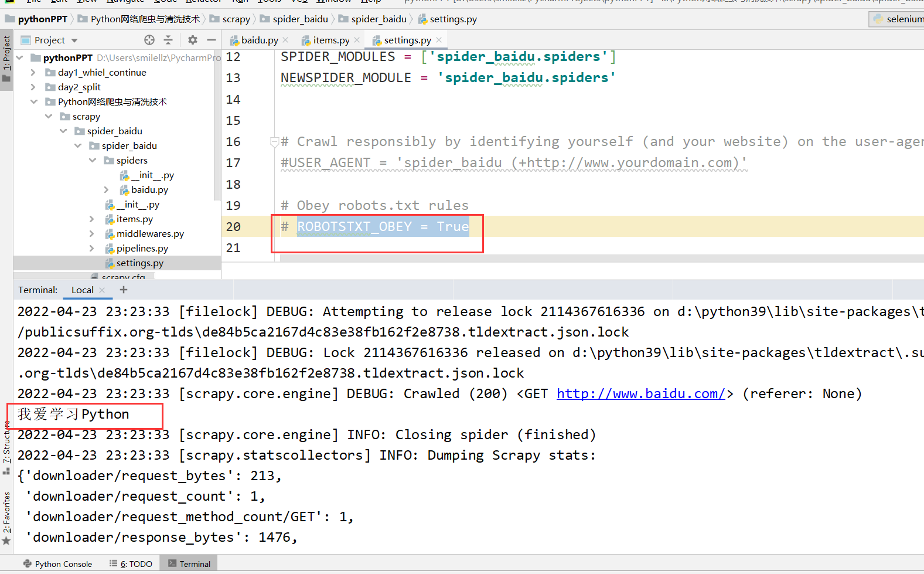The height and width of the screenshot is (574, 924).
Task: Add a new terminal session
Action: 123,290
